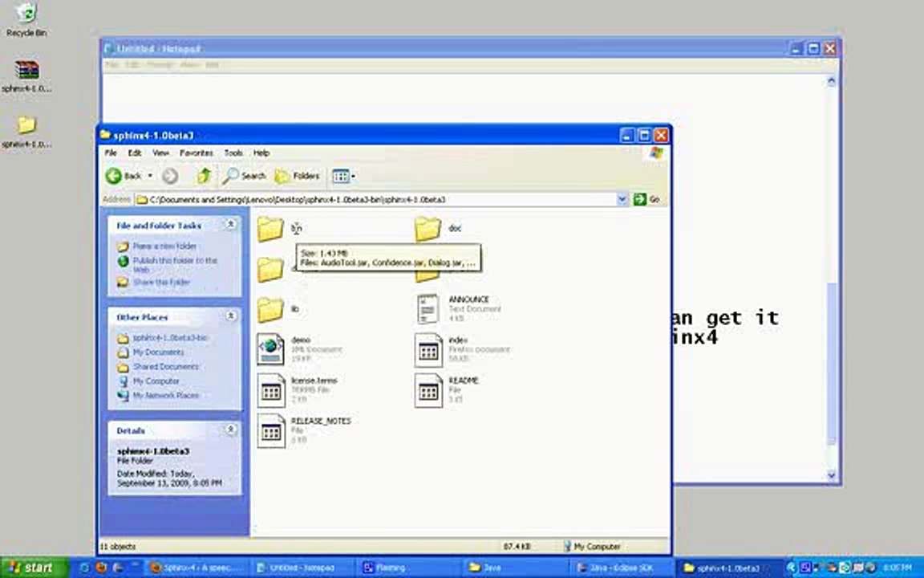Open the View menu in Explorer
The image size is (924, 578).
point(160,153)
